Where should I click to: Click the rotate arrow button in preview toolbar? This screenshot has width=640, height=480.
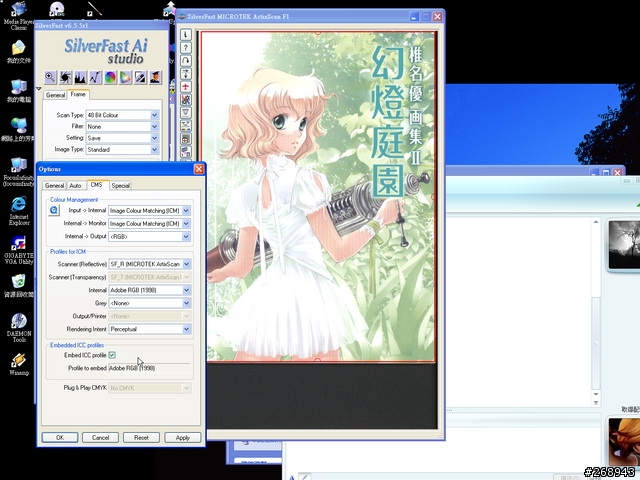pos(186,61)
